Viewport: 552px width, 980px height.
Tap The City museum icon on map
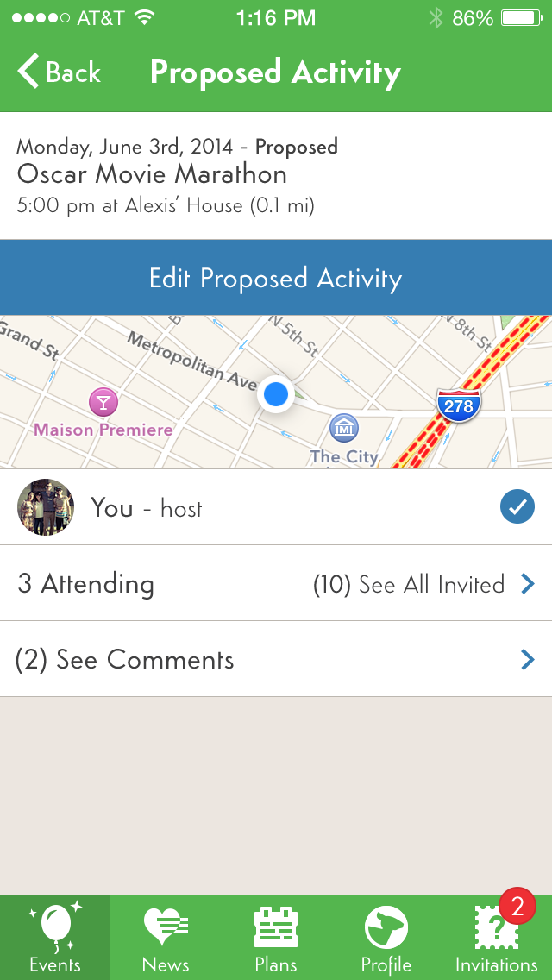344,427
